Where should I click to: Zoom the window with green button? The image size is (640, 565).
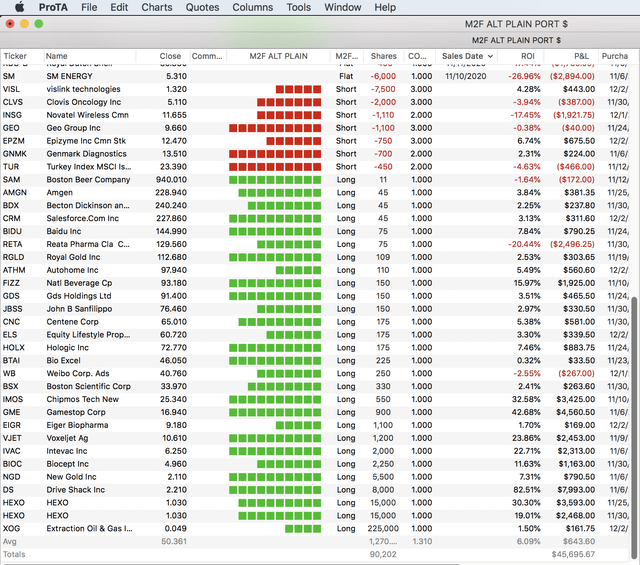click(39, 24)
